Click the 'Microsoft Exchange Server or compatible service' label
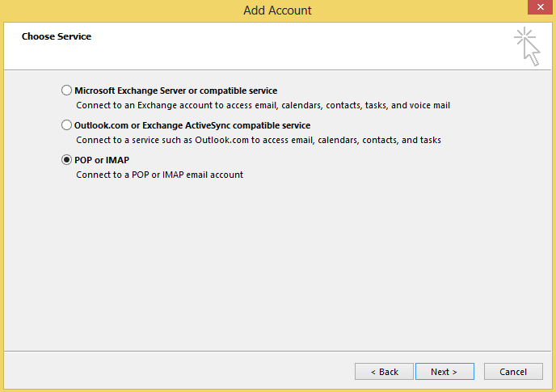The height and width of the screenshot is (392, 556). point(176,91)
